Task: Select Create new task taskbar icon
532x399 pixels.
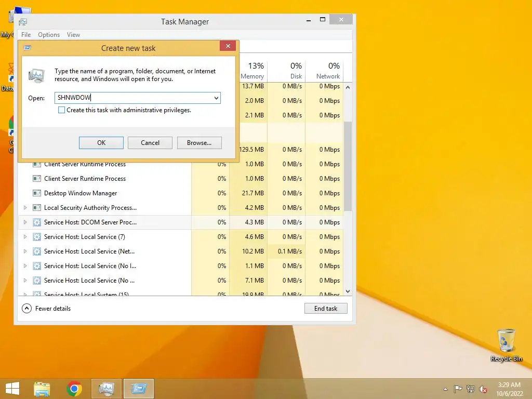Action: (x=139, y=389)
